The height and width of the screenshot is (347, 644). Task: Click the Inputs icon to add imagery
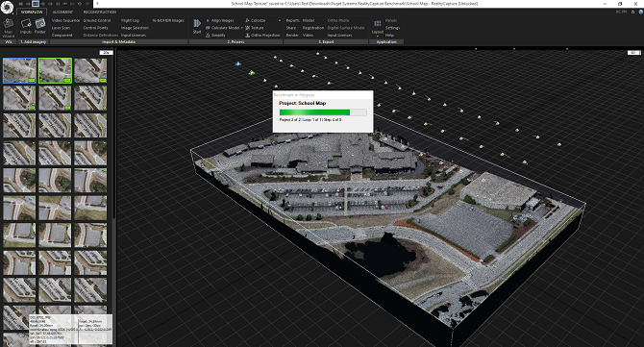[26, 27]
